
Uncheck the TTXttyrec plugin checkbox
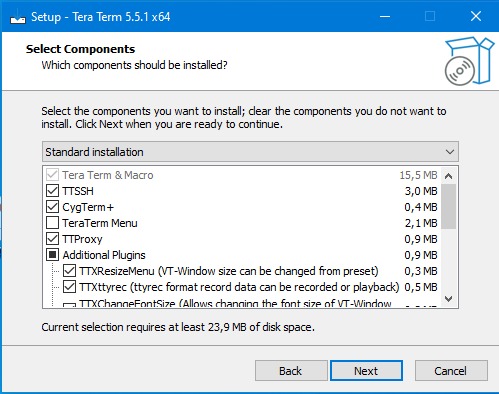pos(69,287)
